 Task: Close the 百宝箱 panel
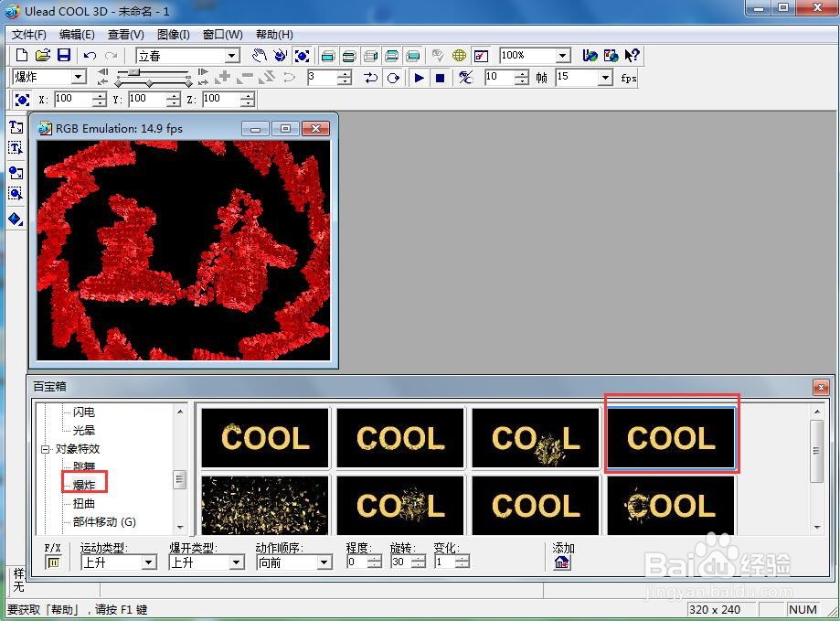click(x=820, y=386)
